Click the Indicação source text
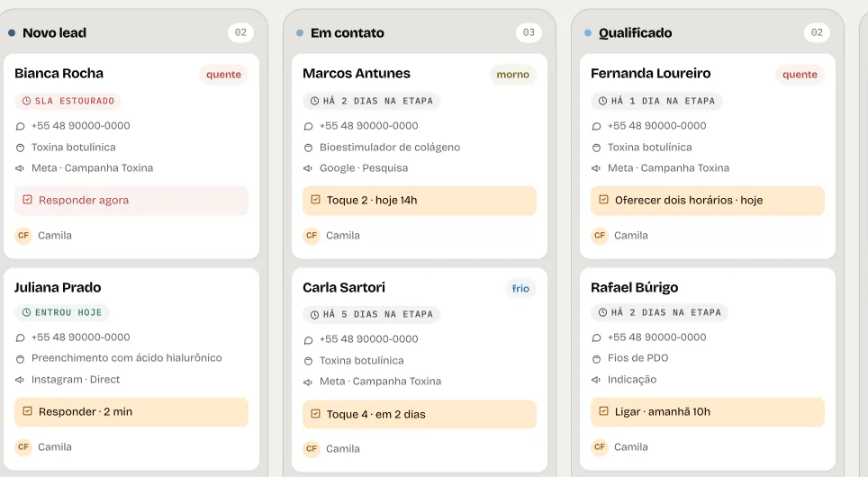The width and height of the screenshot is (868, 477). (x=632, y=380)
